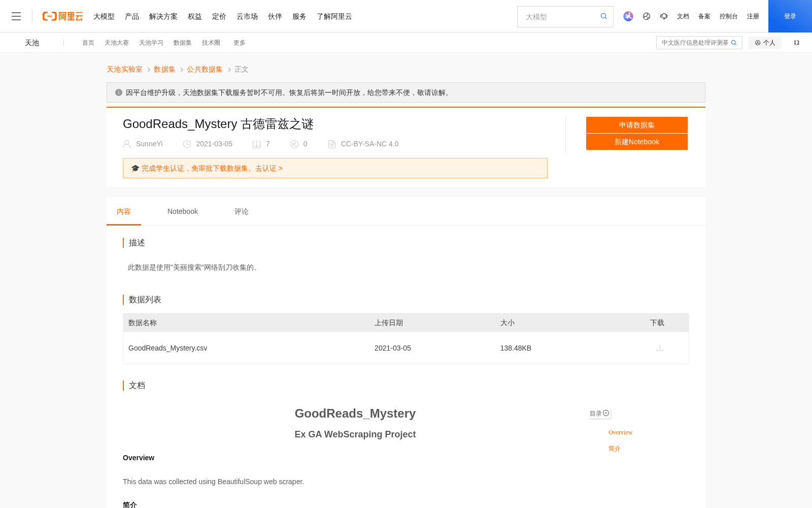Click the 个人 button
This screenshot has width=812, height=508.
765,43
